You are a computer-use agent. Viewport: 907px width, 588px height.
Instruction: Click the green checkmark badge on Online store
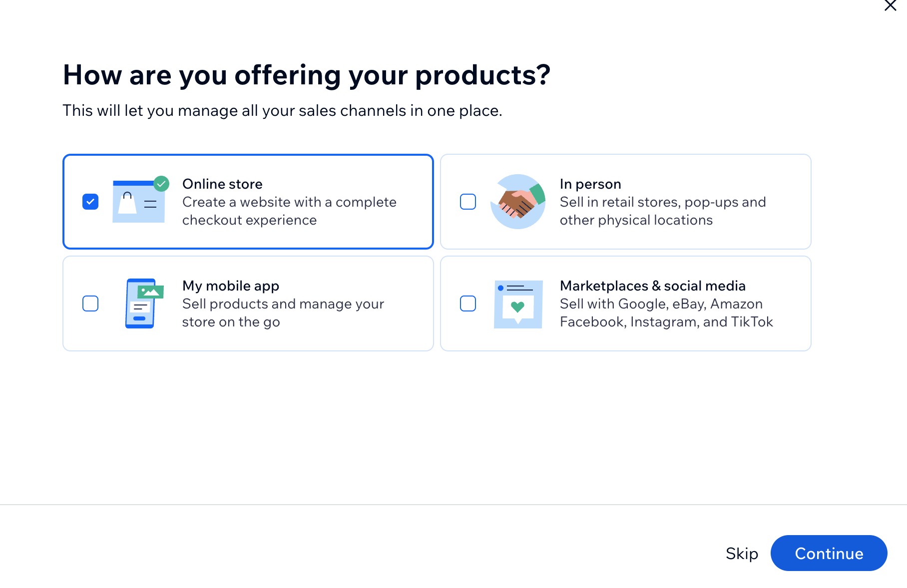click(161, 183)
